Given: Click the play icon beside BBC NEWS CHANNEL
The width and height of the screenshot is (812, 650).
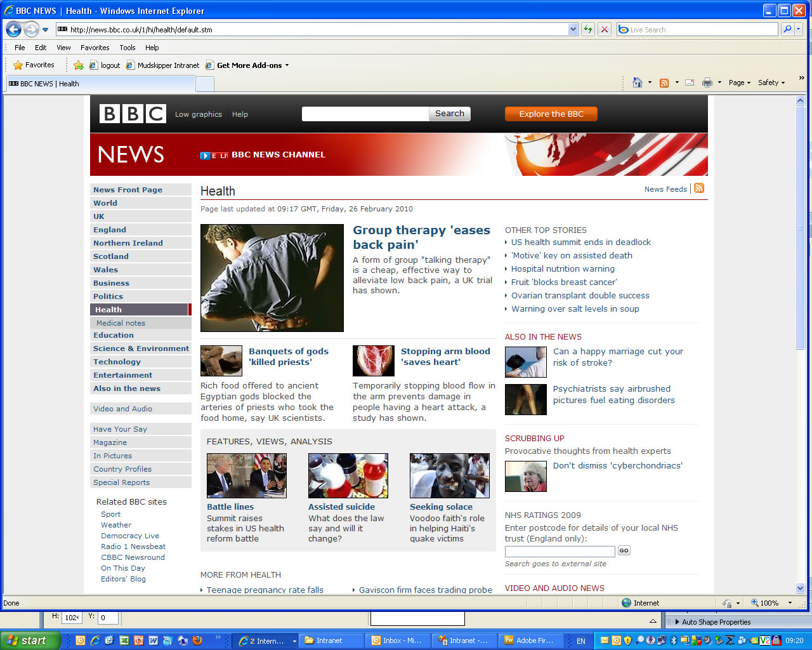Looking at the screenshot, I should (x=205, y=156).
